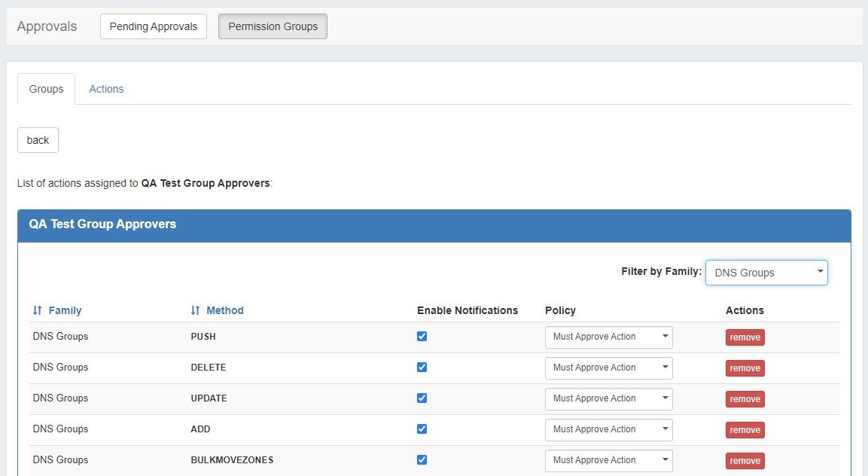Select the Groups tab
868x476 pixels.
(x=46, y=89)
